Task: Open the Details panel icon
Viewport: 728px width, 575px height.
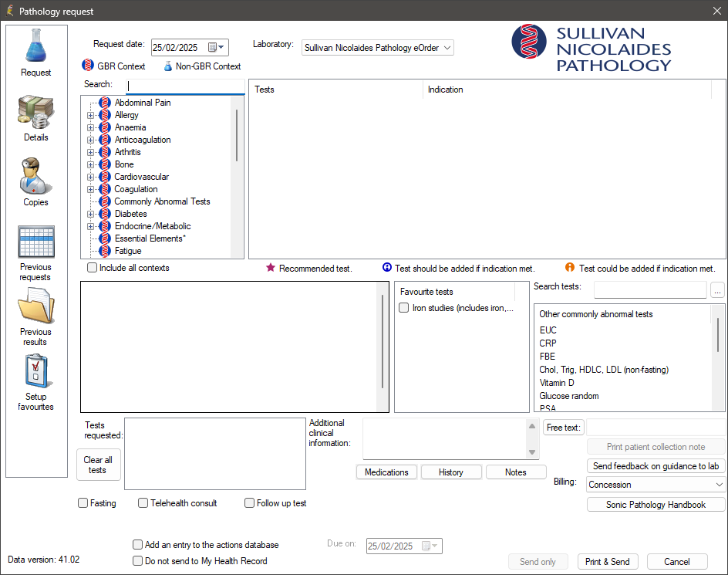Action: (35, 112)
